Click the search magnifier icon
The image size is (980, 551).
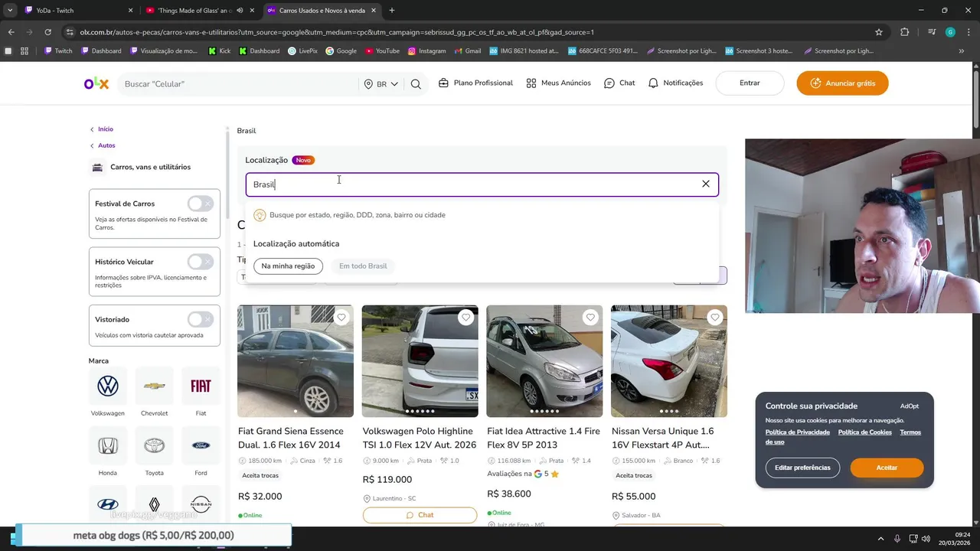[x=416, y=83]
